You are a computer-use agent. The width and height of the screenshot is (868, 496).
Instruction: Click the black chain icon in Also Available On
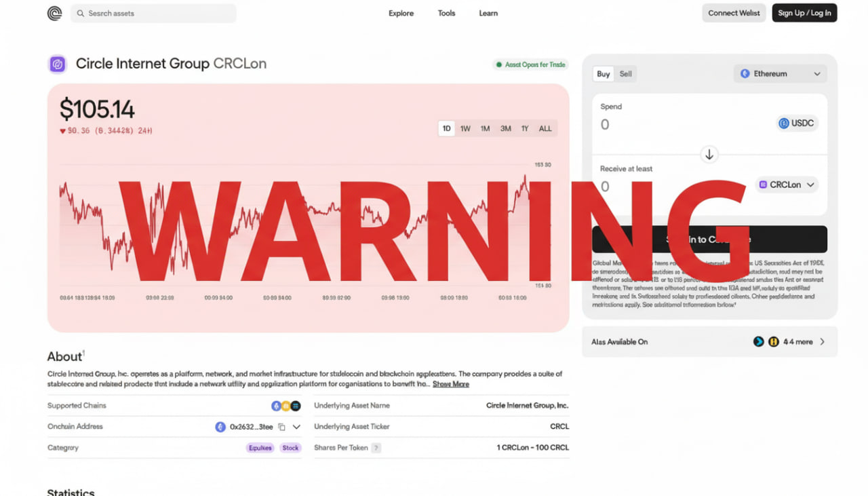click(759, 342)
